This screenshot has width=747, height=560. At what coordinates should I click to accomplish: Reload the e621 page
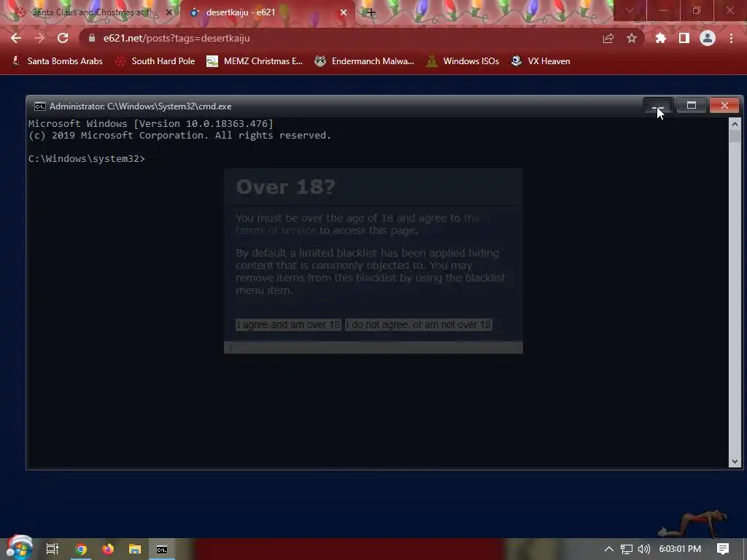[x=63, y=38]
